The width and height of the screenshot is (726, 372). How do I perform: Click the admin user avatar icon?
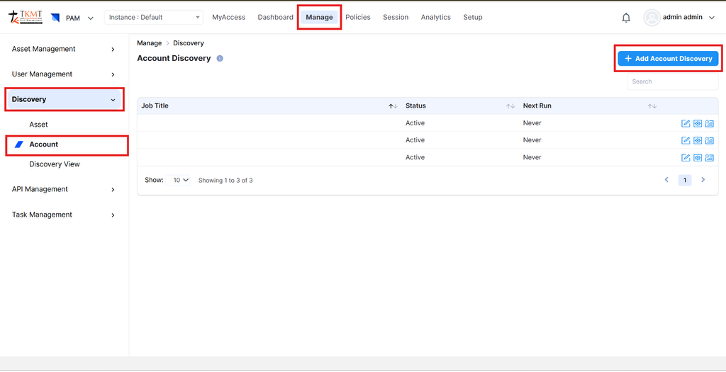(651, 18)
